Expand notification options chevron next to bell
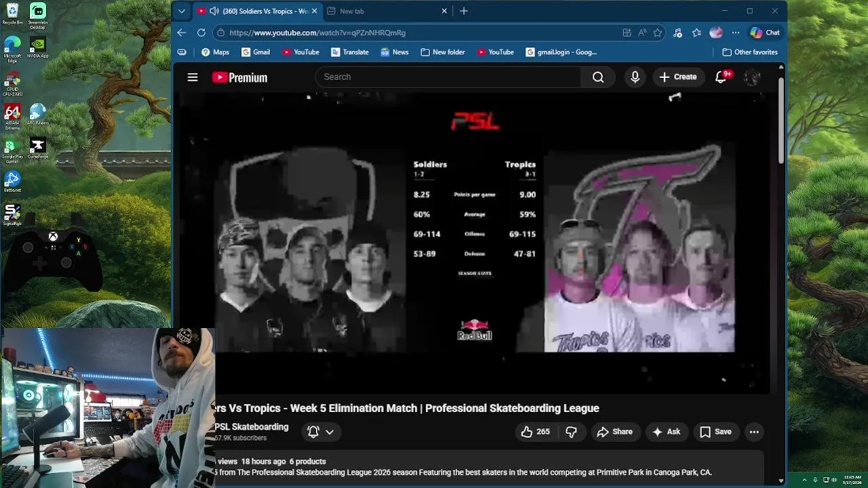Image resolution: width=868 pixels, height=488 pixels. coord(330,432)
